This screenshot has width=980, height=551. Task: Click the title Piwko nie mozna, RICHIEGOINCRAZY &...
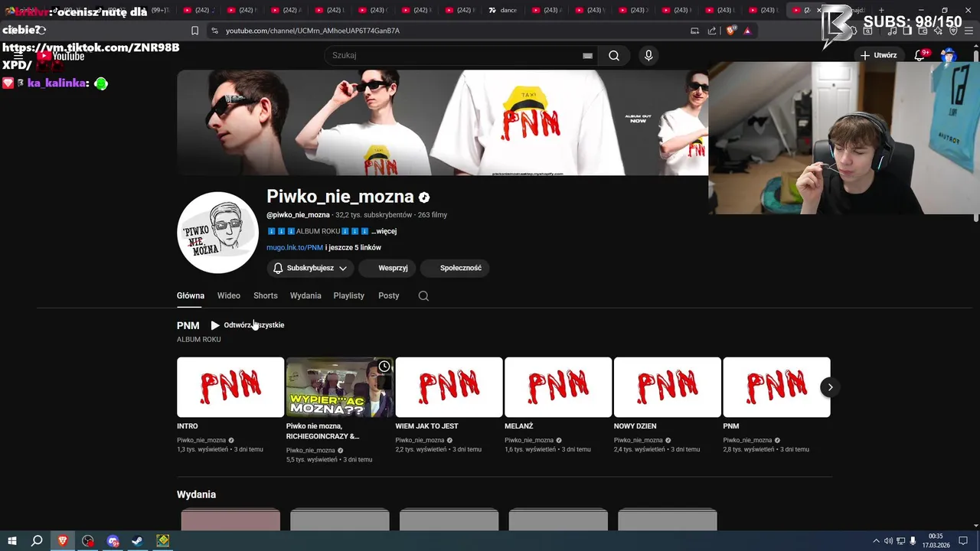coord(322,431)
